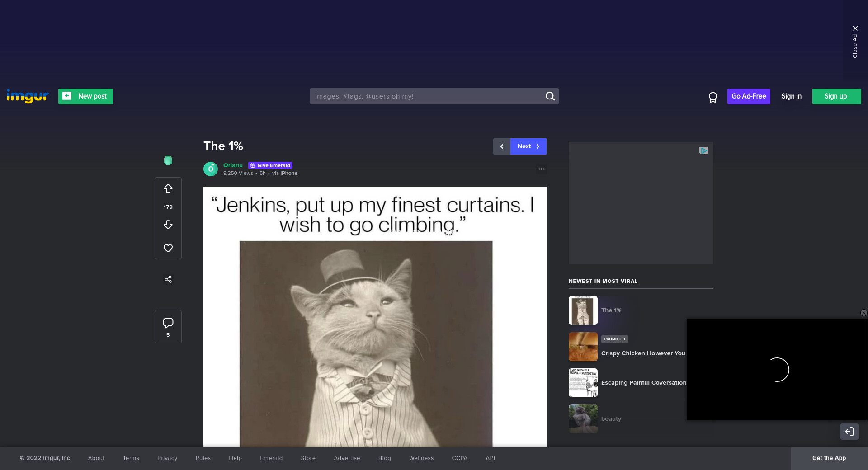The width and height of the screenshot is (868, 470).
Task: Open the trophy notifications icon
Action: pyautogui.click(x=713, y=97)
